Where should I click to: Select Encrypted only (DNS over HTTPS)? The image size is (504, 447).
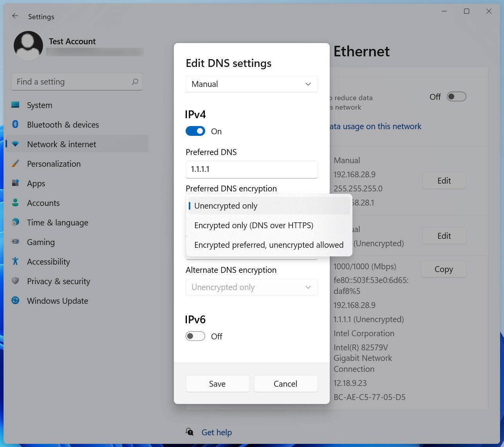(x=254, y=225)
